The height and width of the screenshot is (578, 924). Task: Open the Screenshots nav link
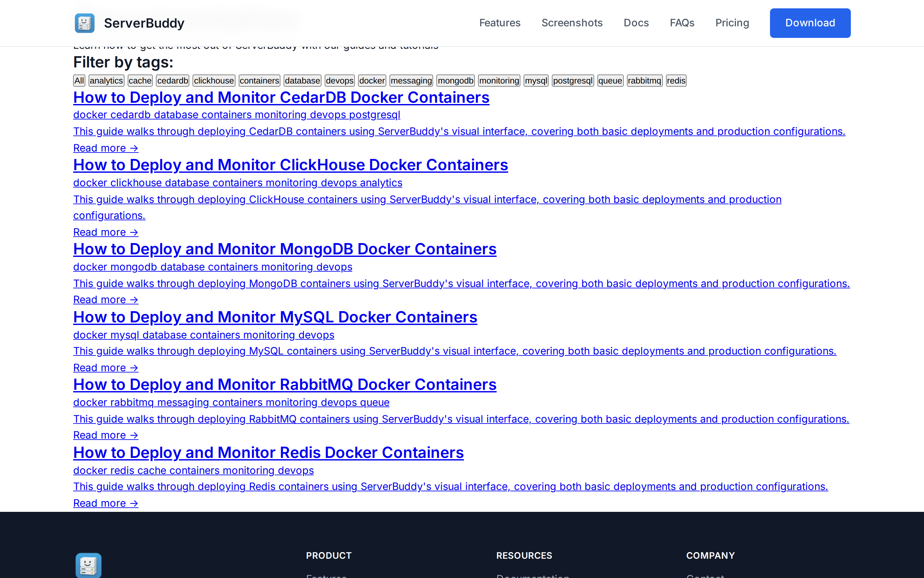(572, 23)
